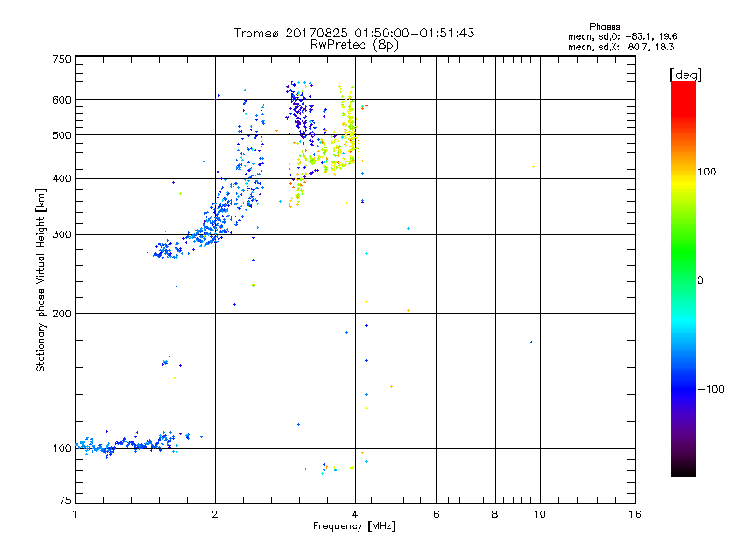
Task: Click the y-axis label "600"
Action: pyautogui.click(x=62, y=100)
